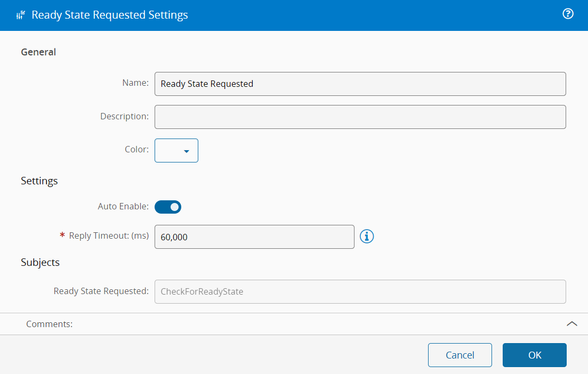Click the Comments label
Image resolution: width=588 pixels, height=374 pixels.
coord(49,323)
